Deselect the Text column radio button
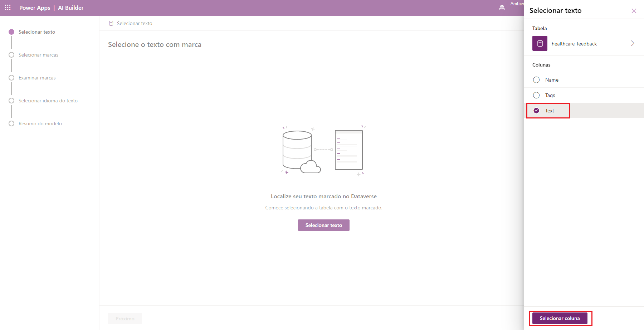 pos(536,111)
